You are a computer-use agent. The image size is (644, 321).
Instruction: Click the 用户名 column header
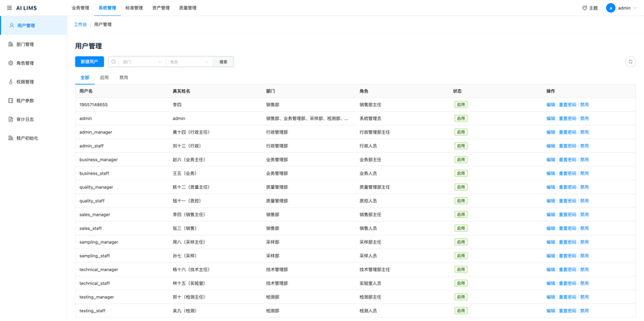pos(86,91)
